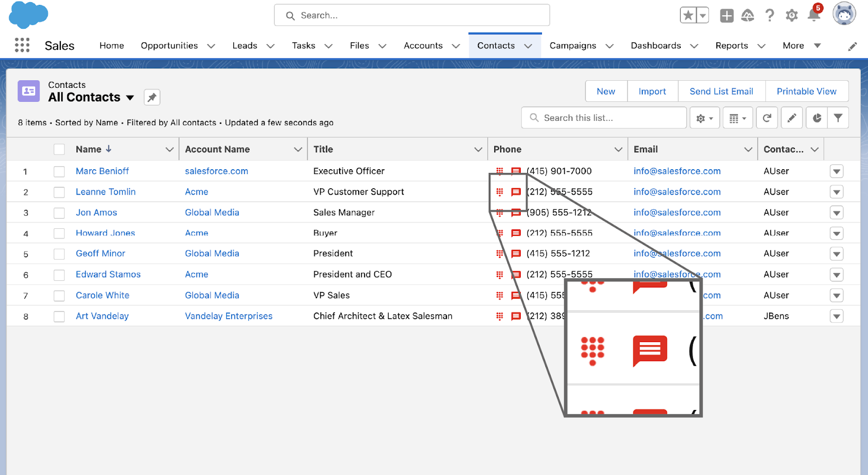Open the Trailhead guidance icon

(748, 16)
